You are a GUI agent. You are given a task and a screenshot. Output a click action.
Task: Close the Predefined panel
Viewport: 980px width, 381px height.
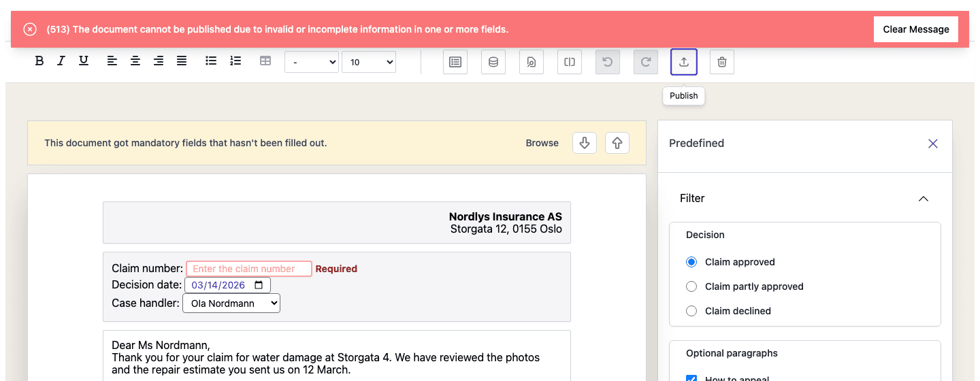[x=933, y=144]
